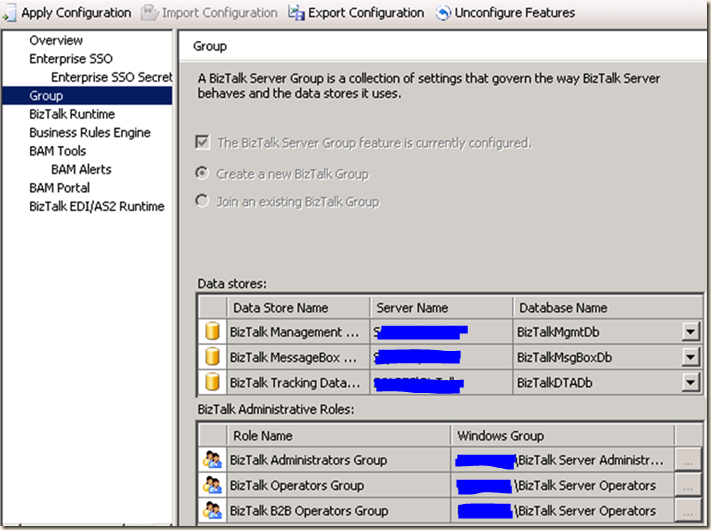Click Windows group cell in B2B Operators row
This screenshot has height=530, width=711.
pyautogui.click(x=563, y=511)
